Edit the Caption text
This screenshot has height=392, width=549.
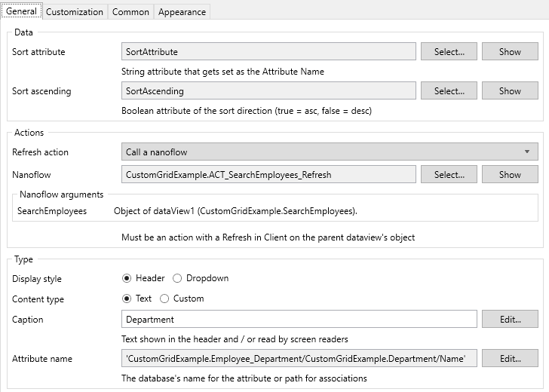[x=510, y=320]
